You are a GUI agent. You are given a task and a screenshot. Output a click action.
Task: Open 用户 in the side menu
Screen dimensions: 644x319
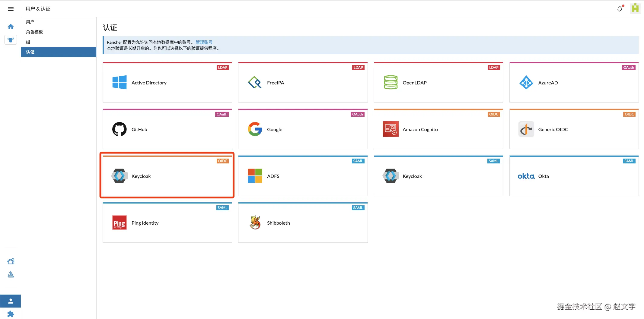(x=59, y=22)
